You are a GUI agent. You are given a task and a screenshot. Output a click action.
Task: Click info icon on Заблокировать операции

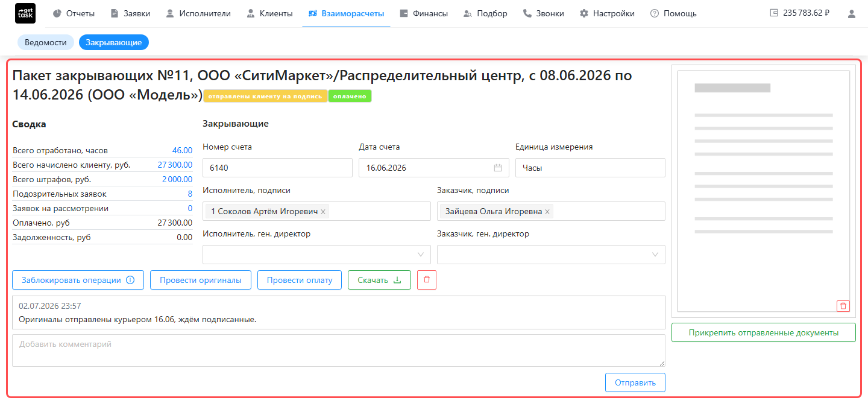[130, 280]
